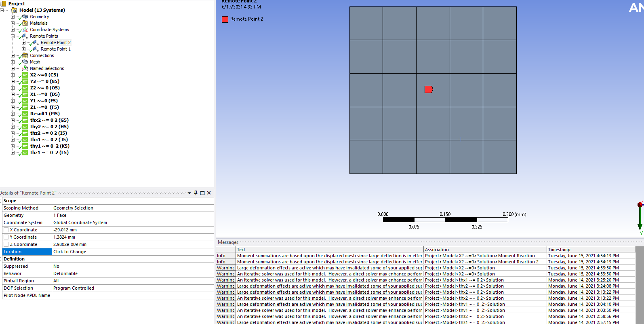
Task: Click the Pilot Node APDL Name field
Action: [133, 295]
